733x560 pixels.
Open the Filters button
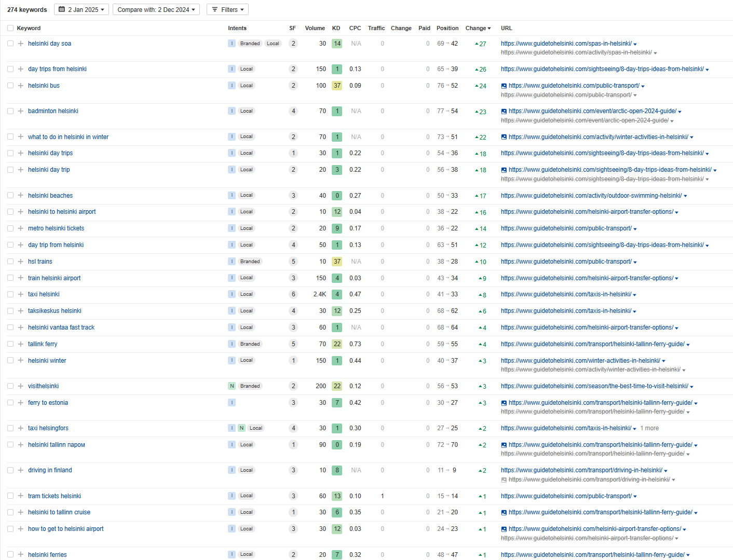click(x=227, y=9)
